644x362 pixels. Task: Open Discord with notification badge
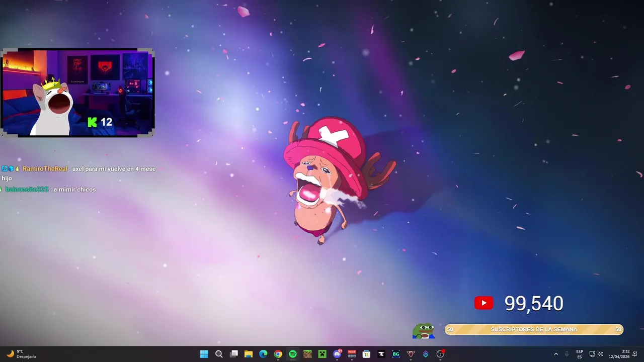[337, 354]
